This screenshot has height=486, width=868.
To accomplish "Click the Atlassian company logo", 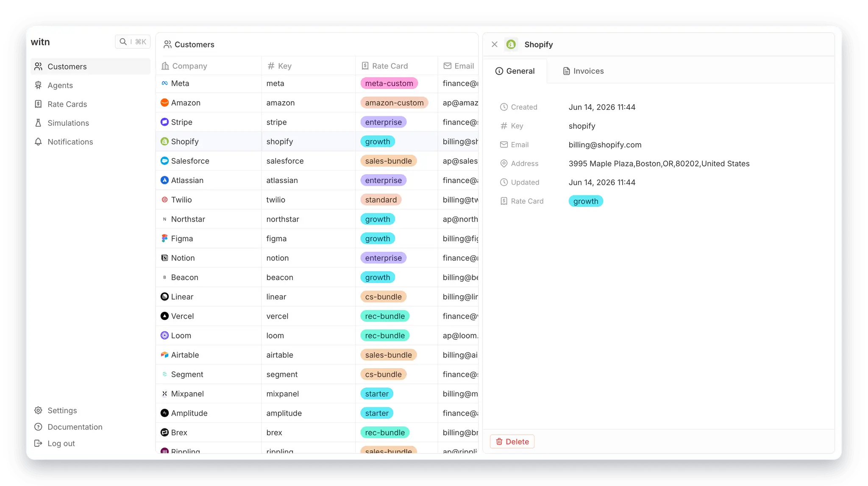I will click(x=164, y=180).
